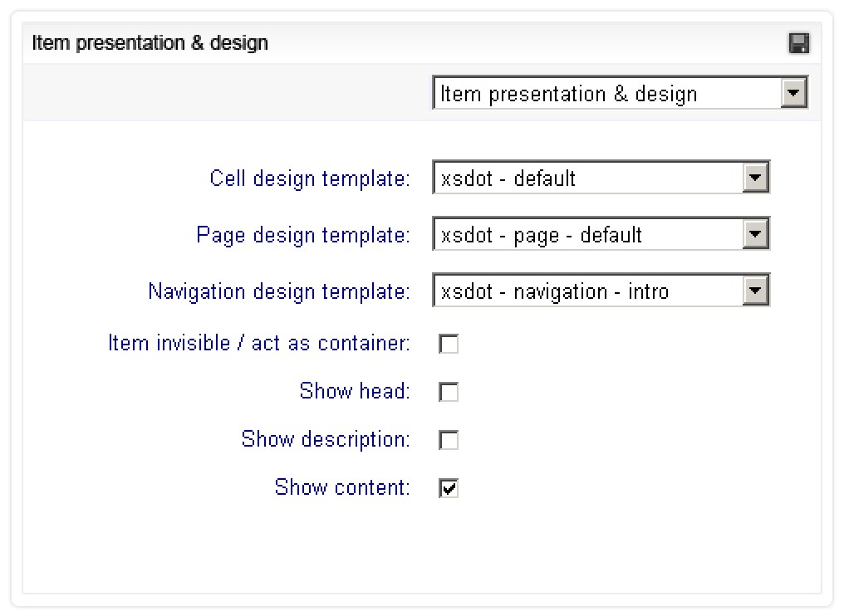The height and width of the screenshot is (616, 844).
Task: Click the arrow button beside xsdot - default
Action: (x=755, y=178)
